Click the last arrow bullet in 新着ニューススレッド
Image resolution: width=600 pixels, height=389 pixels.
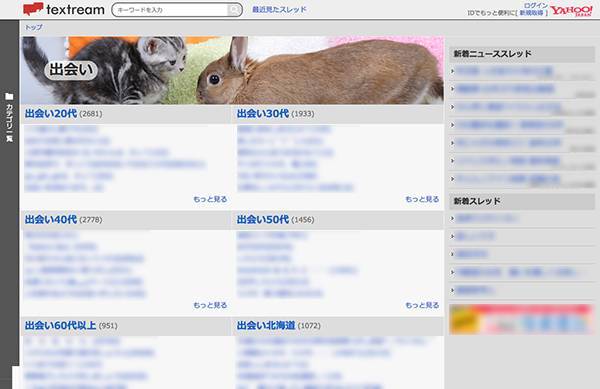(x=453, y=179)
